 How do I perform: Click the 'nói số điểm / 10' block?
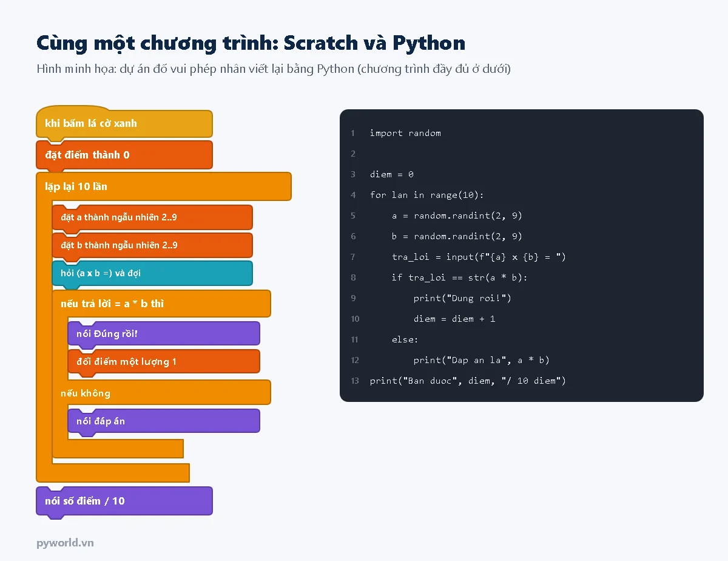coord(124,501)
